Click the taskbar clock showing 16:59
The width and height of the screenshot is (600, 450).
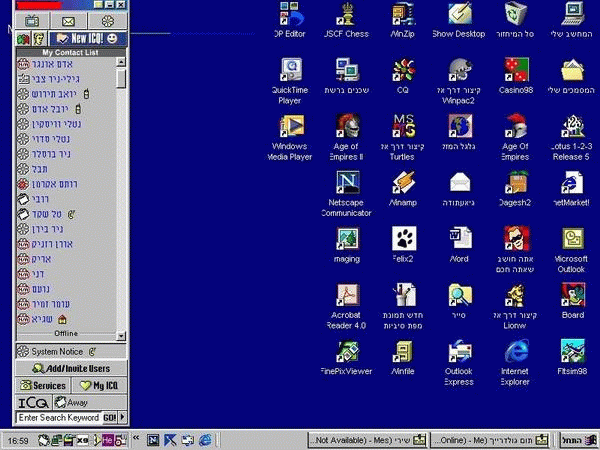tap(18, 441)
